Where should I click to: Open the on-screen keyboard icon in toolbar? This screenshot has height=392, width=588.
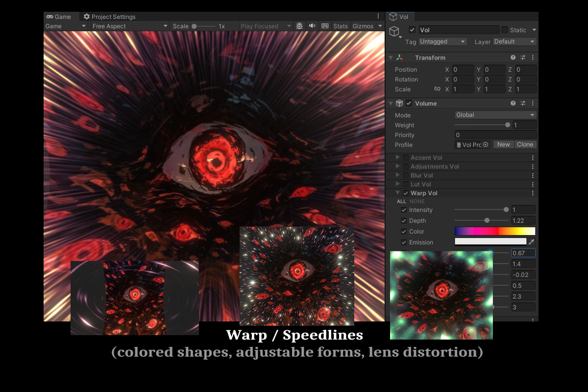pyautogui.click(x=325, y=26)
